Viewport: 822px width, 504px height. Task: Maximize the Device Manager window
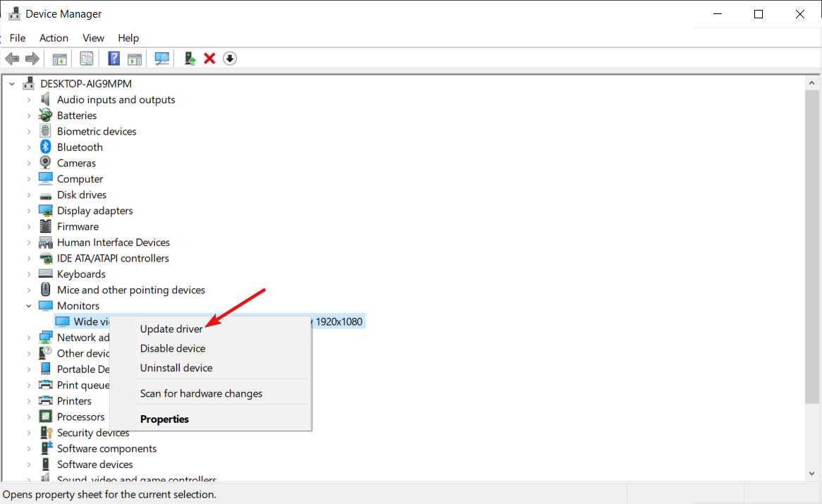[759, 14]
